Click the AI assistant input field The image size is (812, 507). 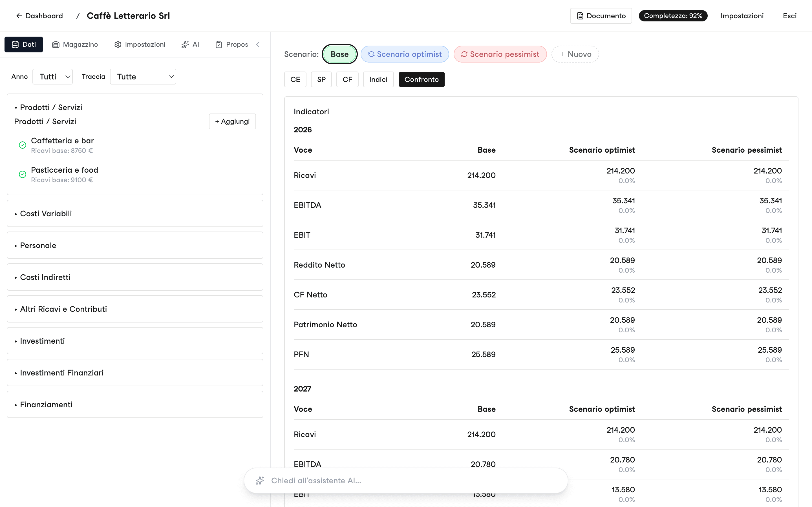[x=406, y=481]
